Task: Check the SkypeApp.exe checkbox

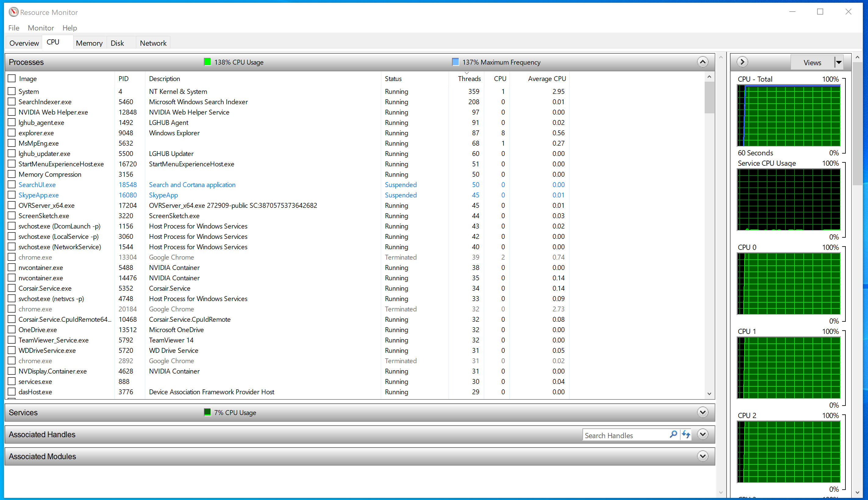Action: 12,195
